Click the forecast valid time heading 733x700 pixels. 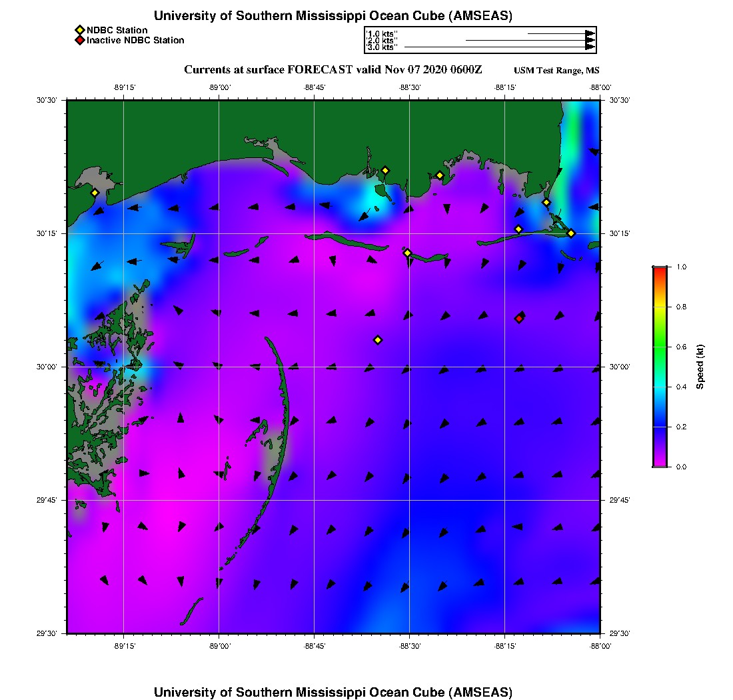point(333,70)
